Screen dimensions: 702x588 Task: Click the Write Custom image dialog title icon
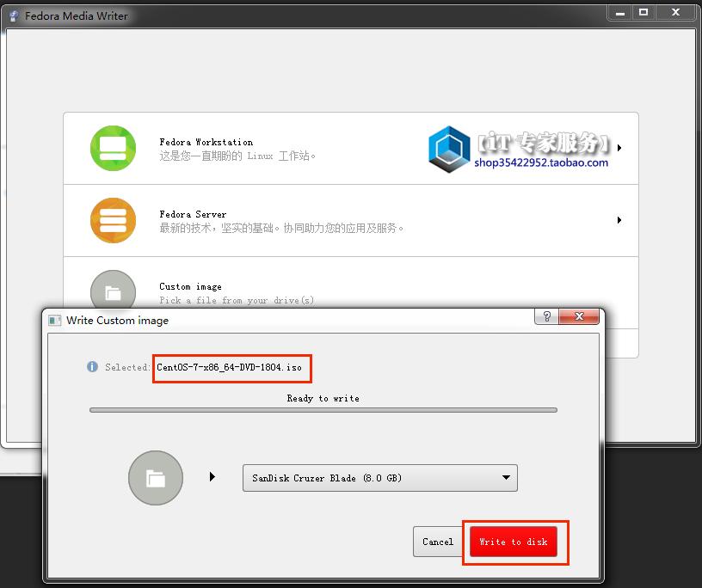click(x=54, y=321)
